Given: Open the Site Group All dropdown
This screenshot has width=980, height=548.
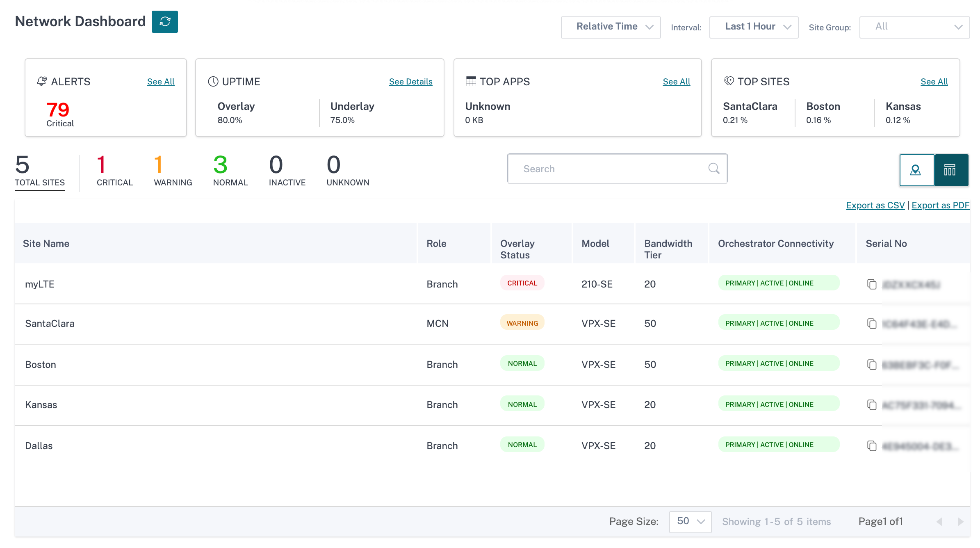Looking at the screenshot, I should 914,27.
